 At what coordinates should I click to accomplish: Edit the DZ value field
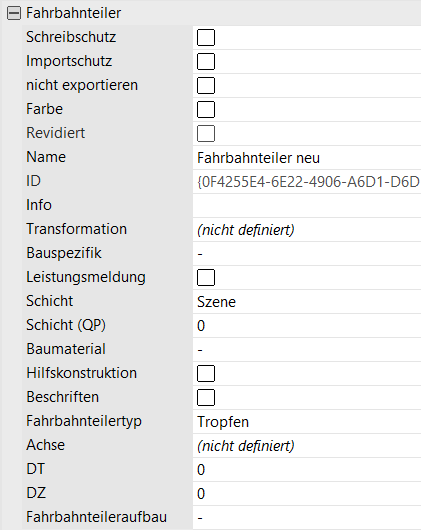click(x=307, y=494)
